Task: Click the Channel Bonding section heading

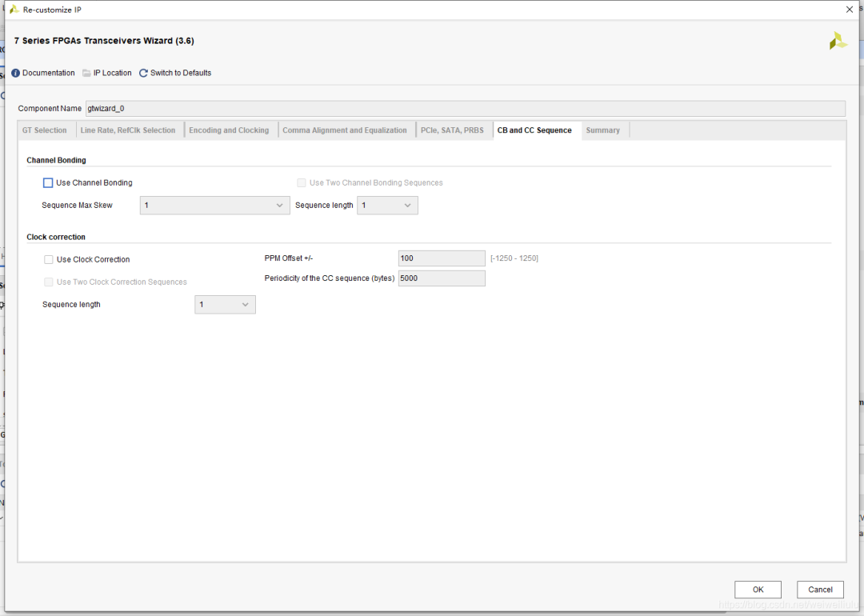Action: tap(56, 160)
